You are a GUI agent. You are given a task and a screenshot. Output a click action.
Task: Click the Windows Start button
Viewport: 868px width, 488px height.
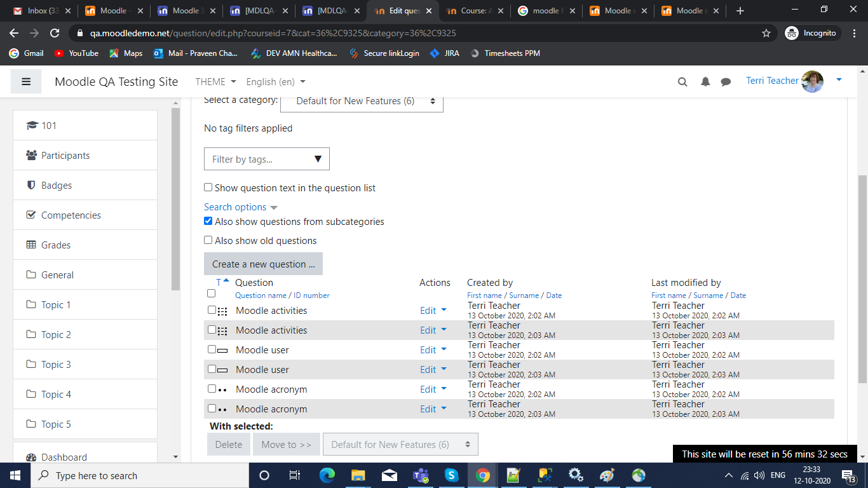point(15,475)
